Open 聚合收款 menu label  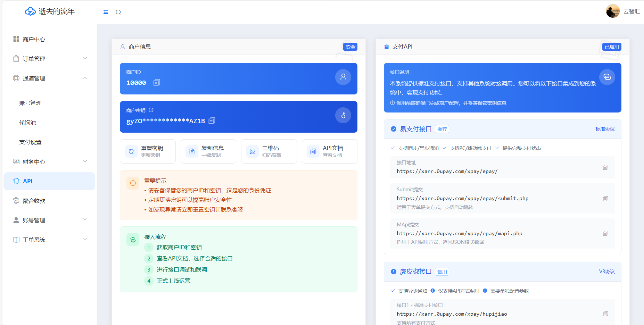[x=34, y=201]
